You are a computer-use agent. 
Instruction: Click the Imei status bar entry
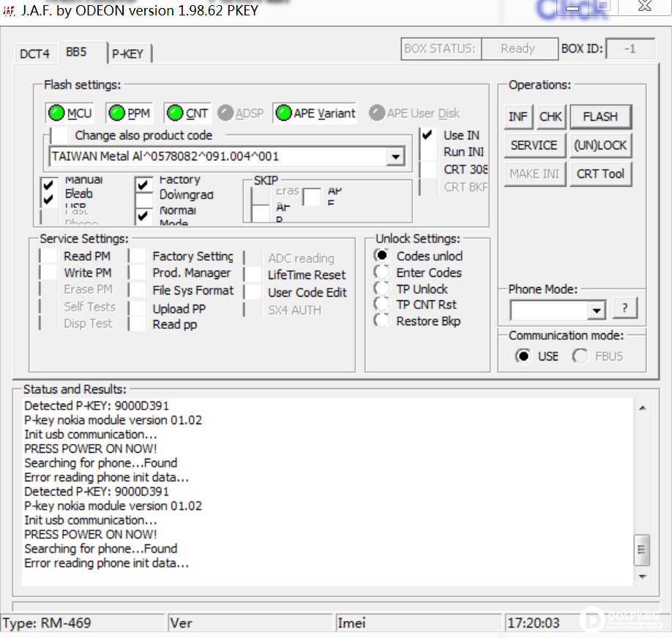(418, 623)
